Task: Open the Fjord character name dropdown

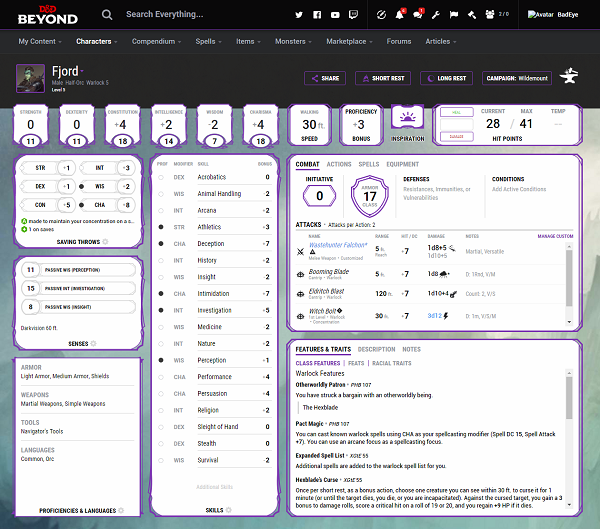Action: tap(82, 71)
